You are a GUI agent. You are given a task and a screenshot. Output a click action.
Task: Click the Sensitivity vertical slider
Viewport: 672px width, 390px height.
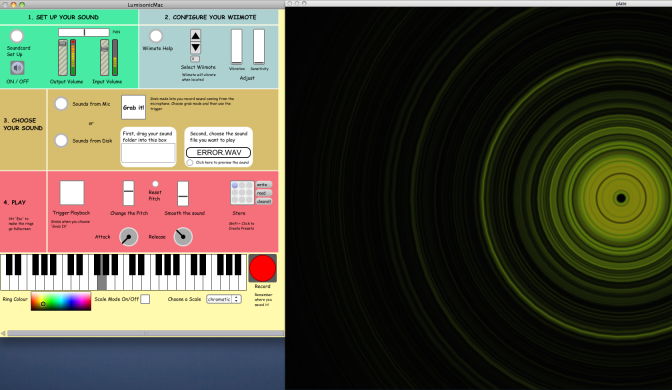point(259,47)
